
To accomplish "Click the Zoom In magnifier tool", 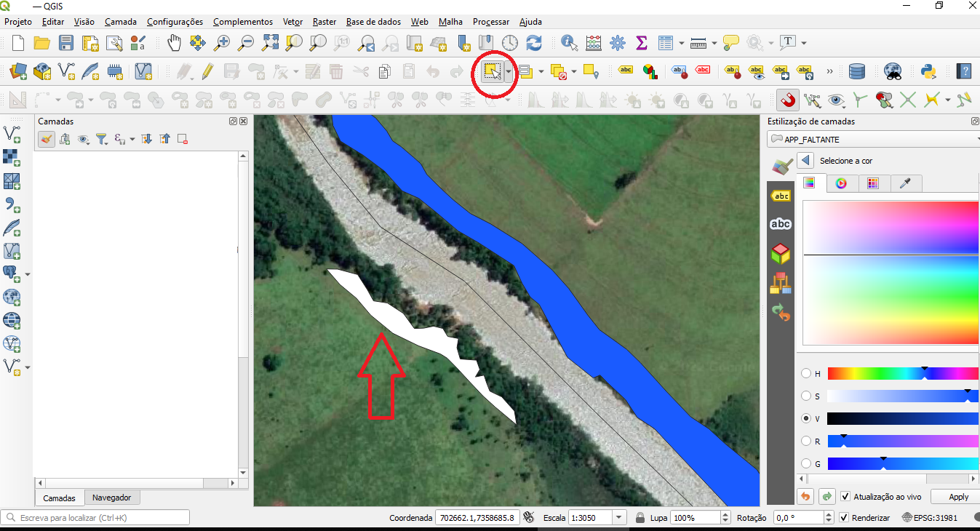I will pos(223,43).
